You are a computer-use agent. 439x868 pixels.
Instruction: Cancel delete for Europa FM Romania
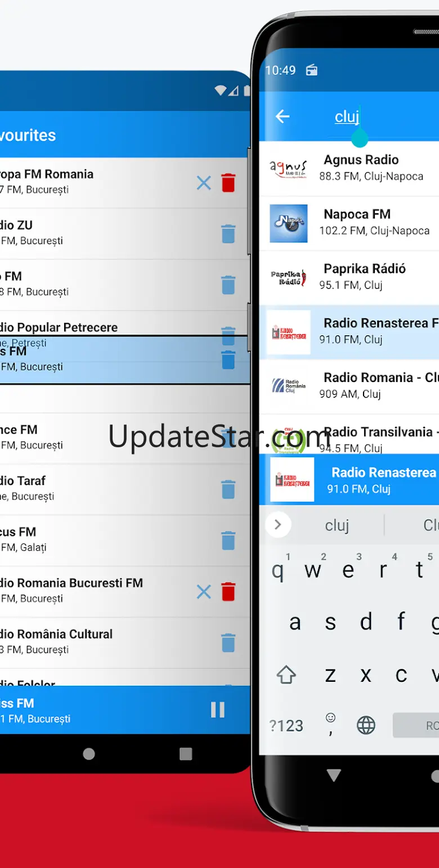point(204,183)
